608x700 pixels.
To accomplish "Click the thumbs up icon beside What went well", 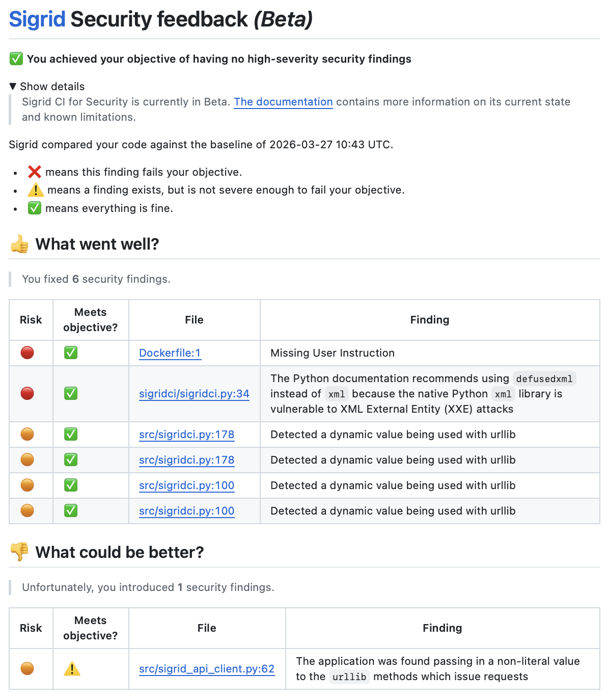I will pos(20,244).
